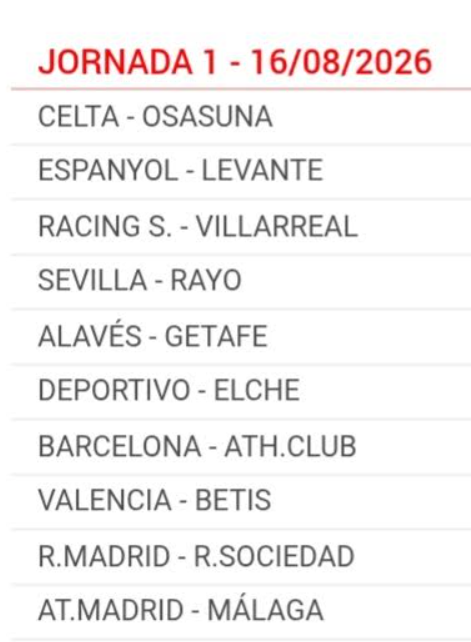Image resolution: width=471 pixels, height=642 pixels.
Task: Click the team name R.SOCIEDAD
Action: coord(274,556)
